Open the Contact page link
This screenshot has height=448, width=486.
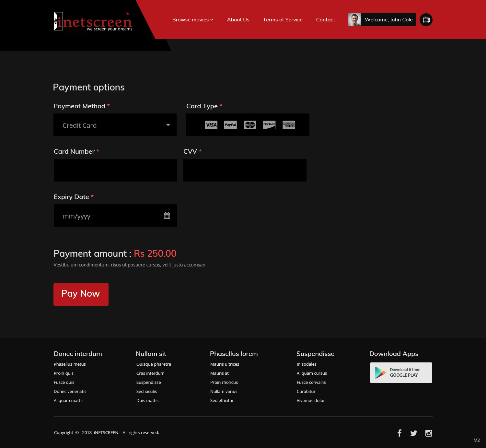click(x=325, y=19)
